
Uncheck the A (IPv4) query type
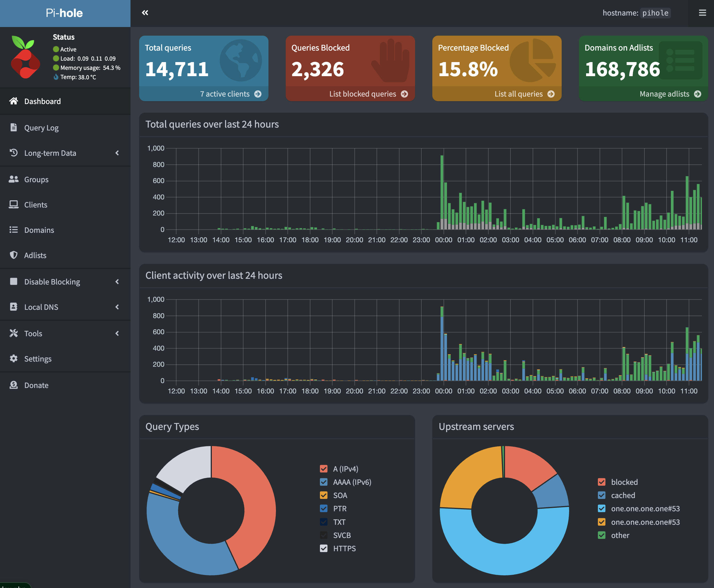coord(323,469)
